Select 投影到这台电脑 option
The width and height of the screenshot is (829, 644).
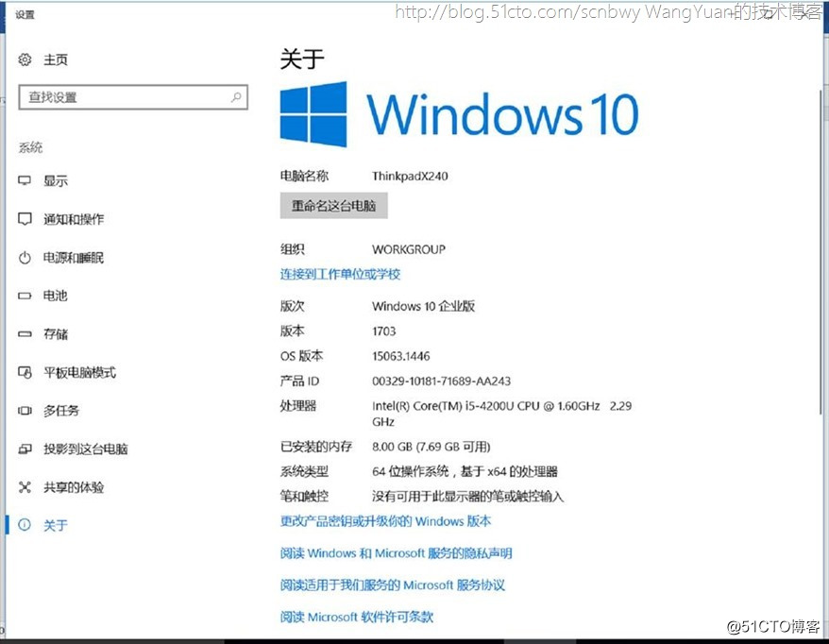click(86, 449)
